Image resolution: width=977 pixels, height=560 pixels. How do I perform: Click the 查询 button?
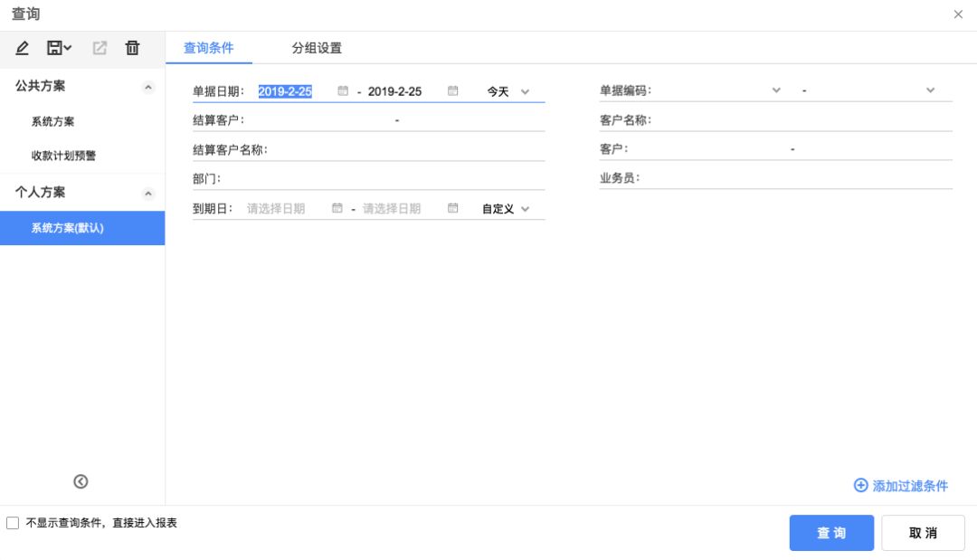(831, 533)
